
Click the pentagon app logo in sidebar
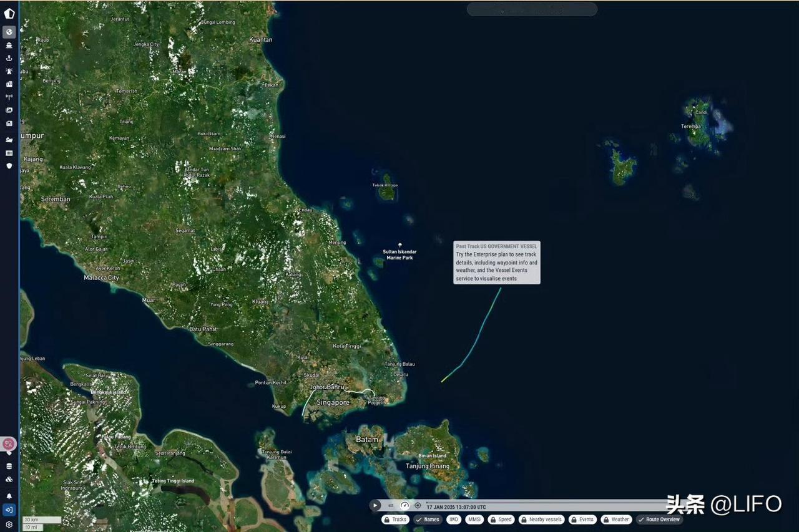click(x=9, y=14)
